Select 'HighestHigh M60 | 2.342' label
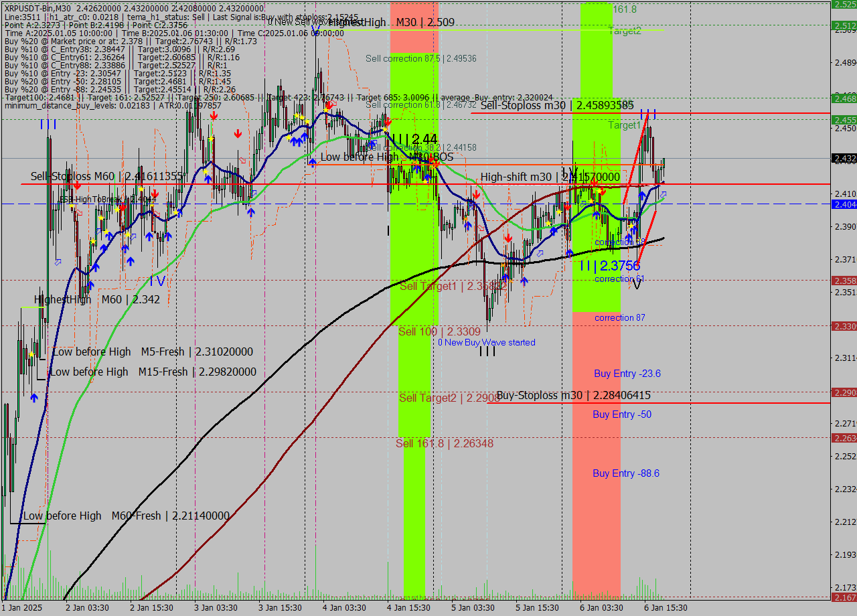857x616 pixels. point(98,299)
